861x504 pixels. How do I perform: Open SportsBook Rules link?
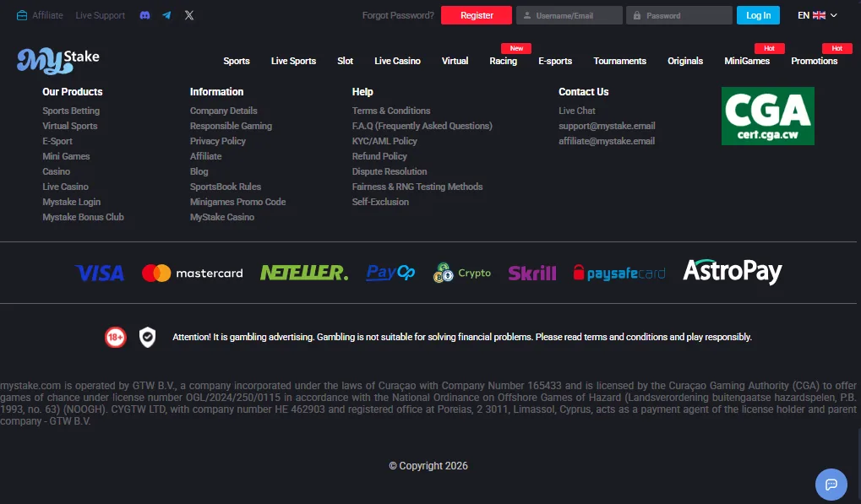point(225,187)
